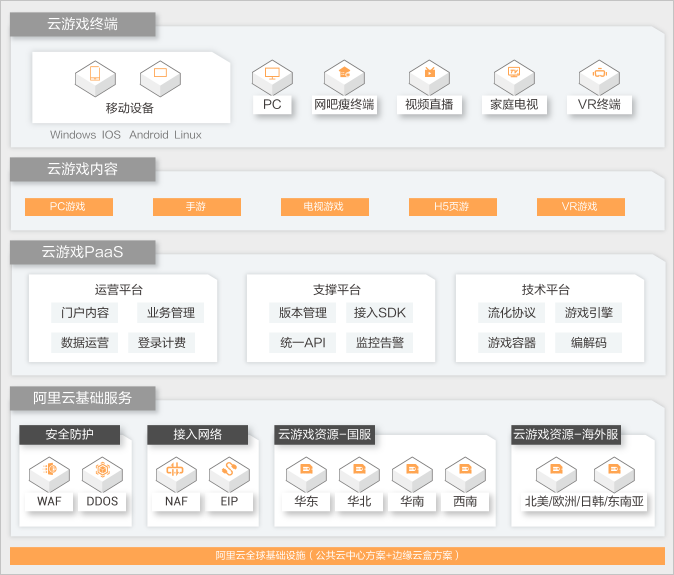The height and width of the screenshot is (575, 674).
Task: Click the 华北 region icon
Action: pyautogui.click(x=359, y=475)
